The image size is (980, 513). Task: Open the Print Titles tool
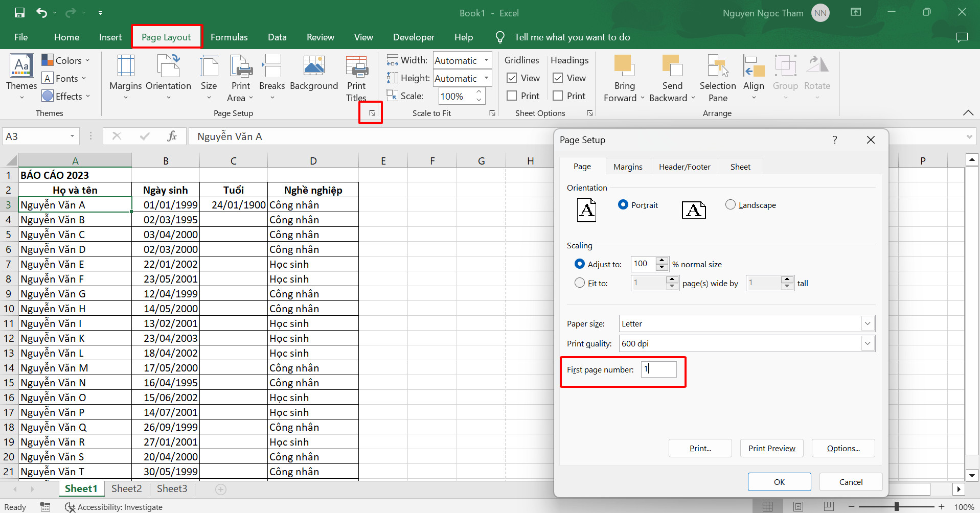[356, 67]
